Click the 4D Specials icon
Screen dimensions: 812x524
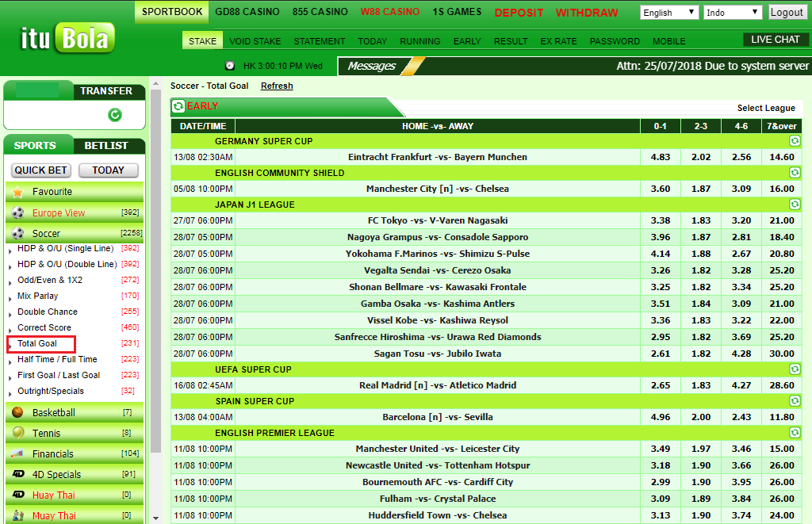tap(18, 474)
